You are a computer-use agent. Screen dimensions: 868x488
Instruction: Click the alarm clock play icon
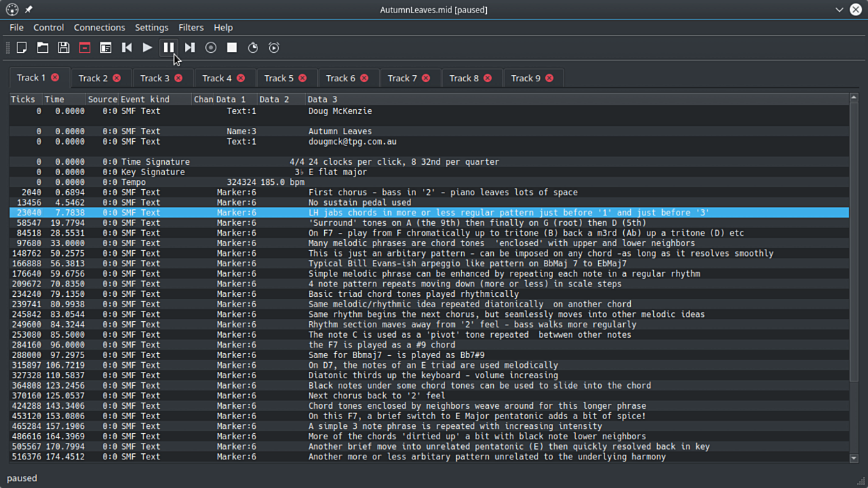[274, 48]
